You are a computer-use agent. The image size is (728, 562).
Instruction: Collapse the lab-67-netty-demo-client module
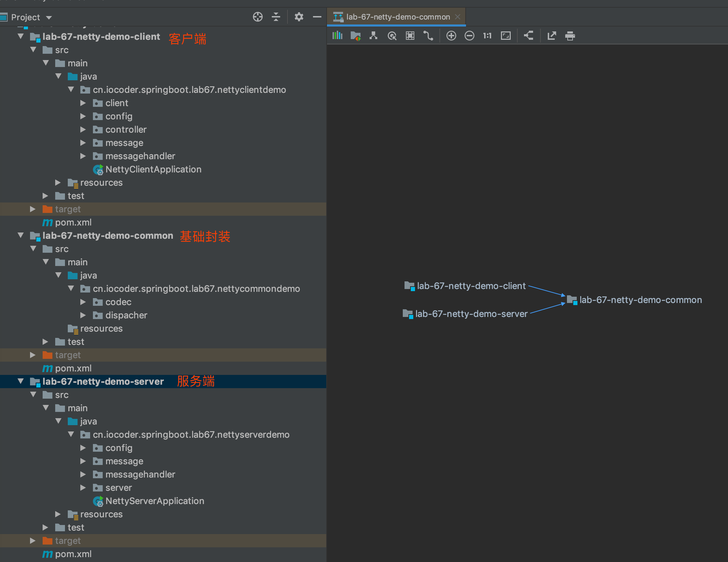pyautogui.click(x=21, y=36)
